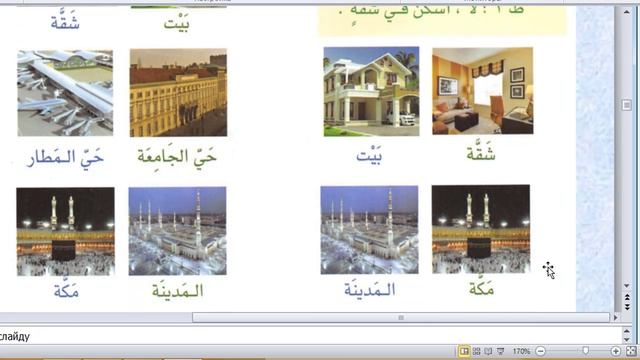Switch to Reading view

point(488,351)
